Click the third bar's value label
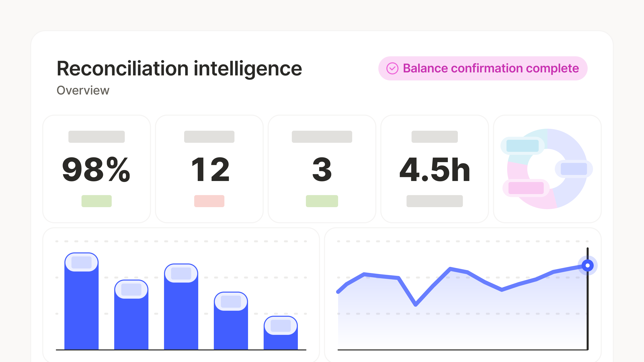Screen dimensions: 644x362 coord(181,273)
